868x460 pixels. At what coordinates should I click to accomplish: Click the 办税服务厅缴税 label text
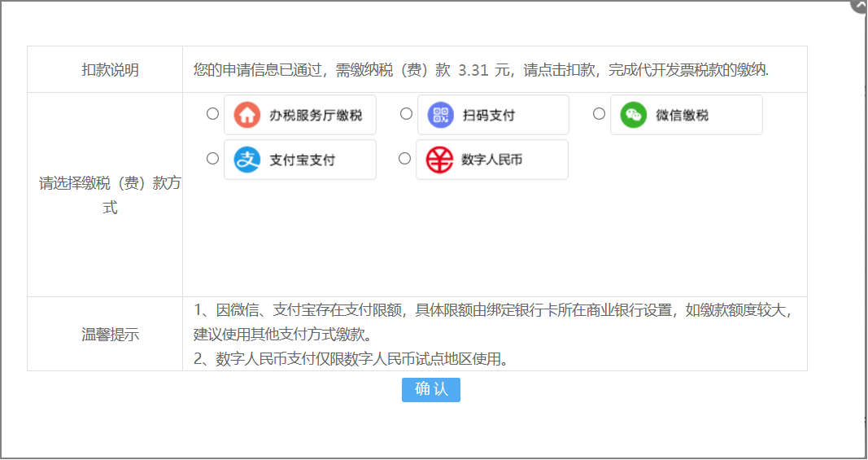tap(316, 116)
